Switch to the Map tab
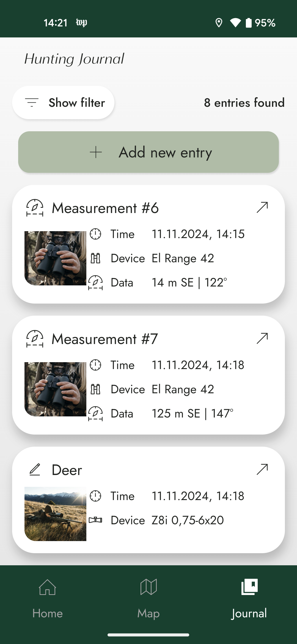 pos(148,599)
